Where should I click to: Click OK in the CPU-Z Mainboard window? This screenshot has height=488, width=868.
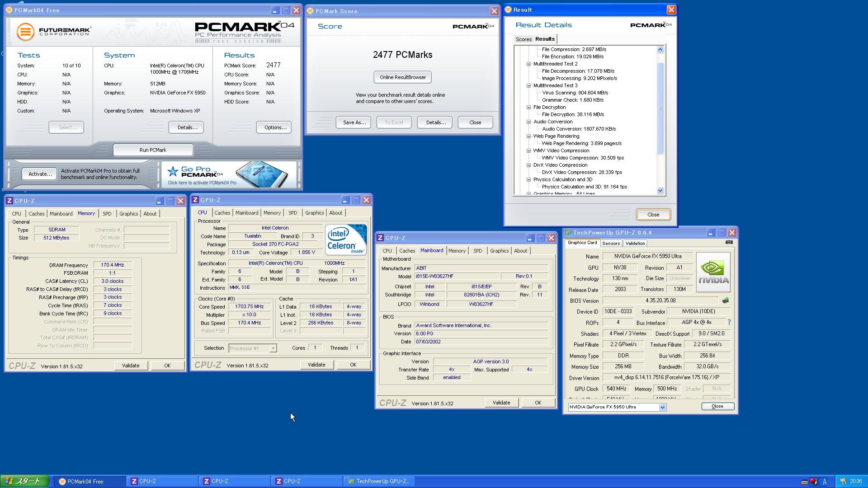click(x=538, y=403)
